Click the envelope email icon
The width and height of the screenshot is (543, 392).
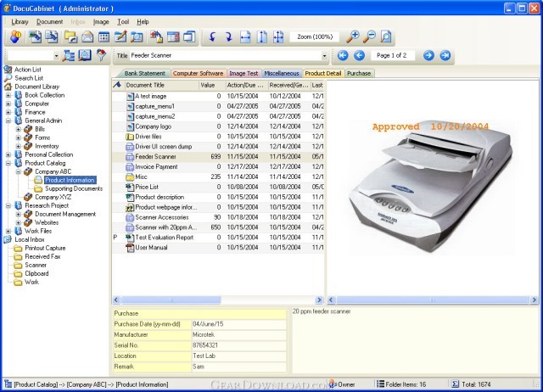[x=87, y=36]
